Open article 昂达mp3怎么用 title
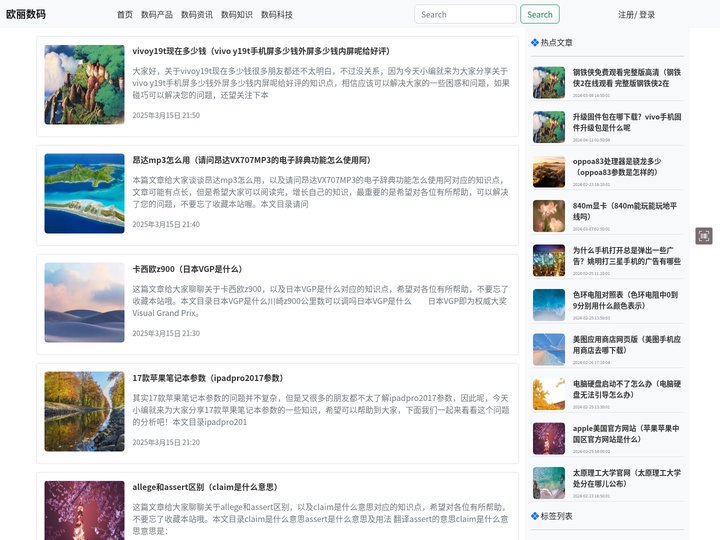The image size is (720, 540). 251,160
